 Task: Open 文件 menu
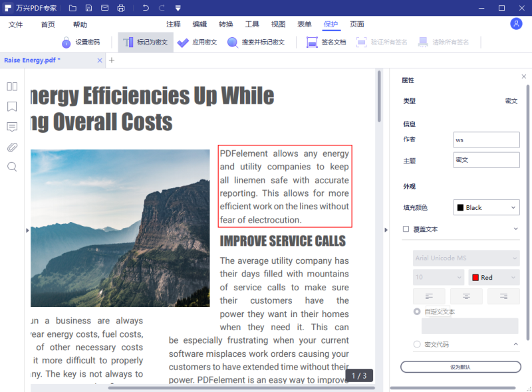15,25
